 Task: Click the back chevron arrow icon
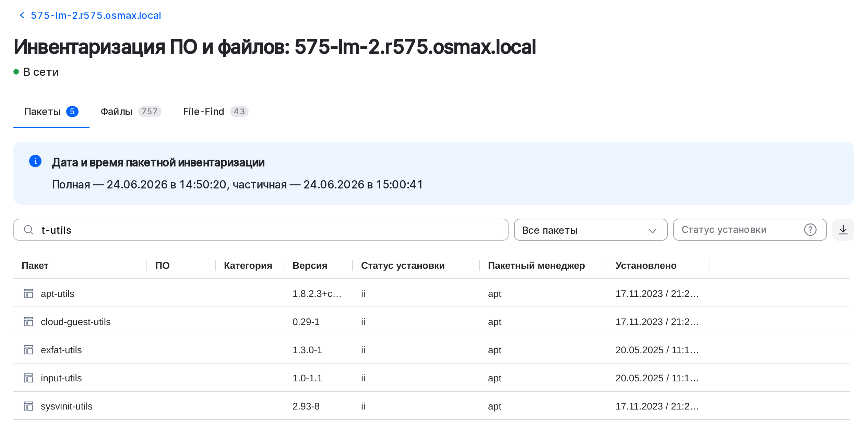click(22, 15)
